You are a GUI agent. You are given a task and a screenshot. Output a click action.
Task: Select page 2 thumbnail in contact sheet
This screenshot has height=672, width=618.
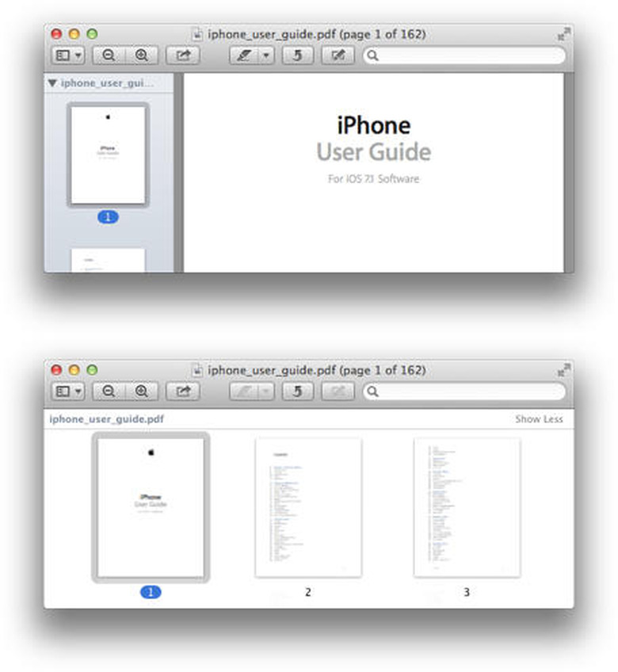(308, 507)
